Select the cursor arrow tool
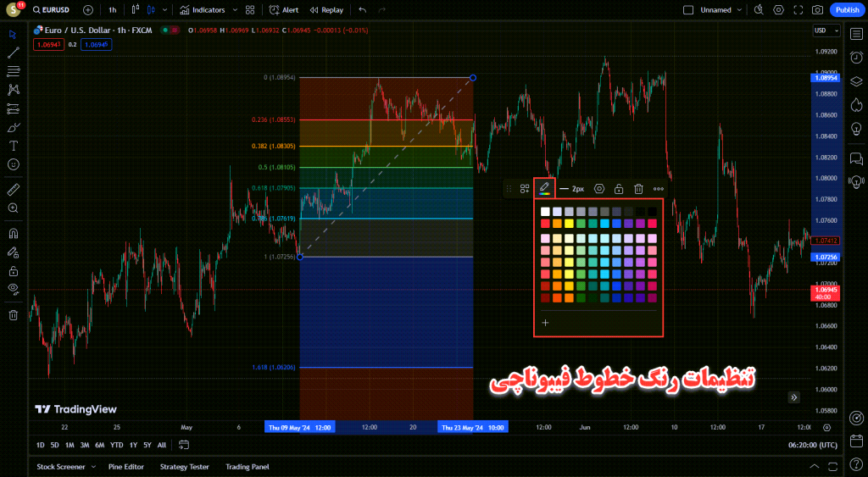 (14, 34)
